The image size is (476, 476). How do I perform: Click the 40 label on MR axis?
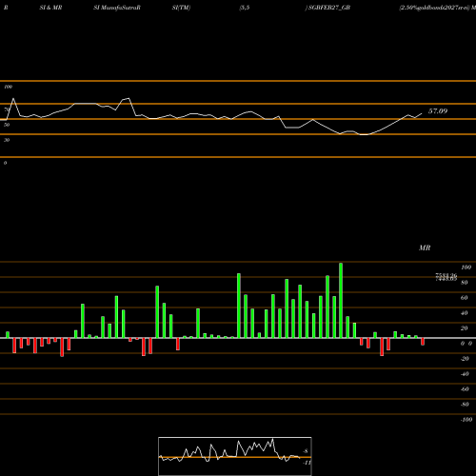pos(465,313)
